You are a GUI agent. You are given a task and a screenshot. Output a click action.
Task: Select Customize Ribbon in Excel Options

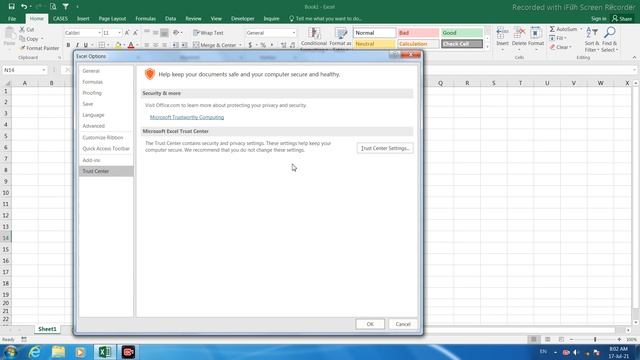coord(106,138)
